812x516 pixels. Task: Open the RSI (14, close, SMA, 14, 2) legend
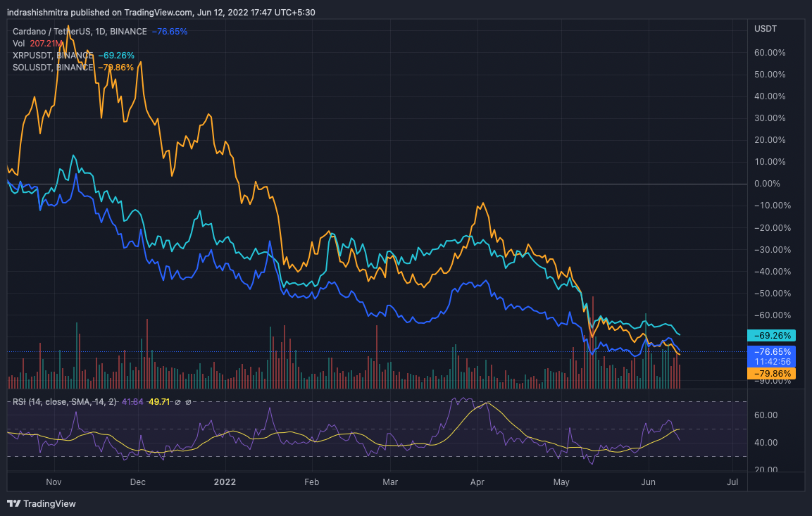tap(65, 402)
